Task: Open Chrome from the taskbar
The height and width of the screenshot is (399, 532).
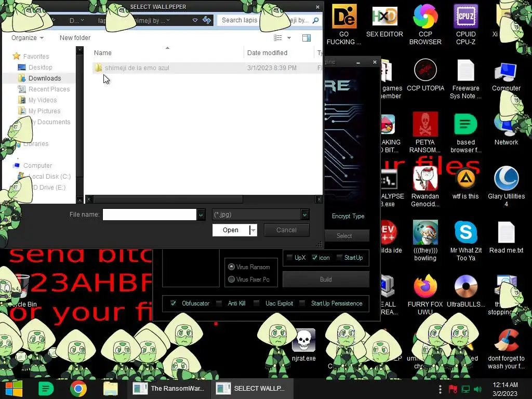Action: click(78, 389)
